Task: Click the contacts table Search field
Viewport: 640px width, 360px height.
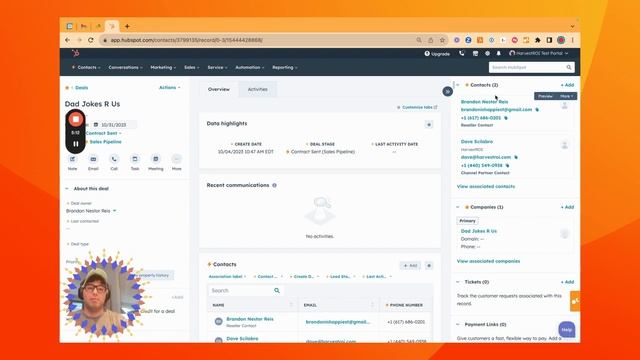Action: (246, 291)
